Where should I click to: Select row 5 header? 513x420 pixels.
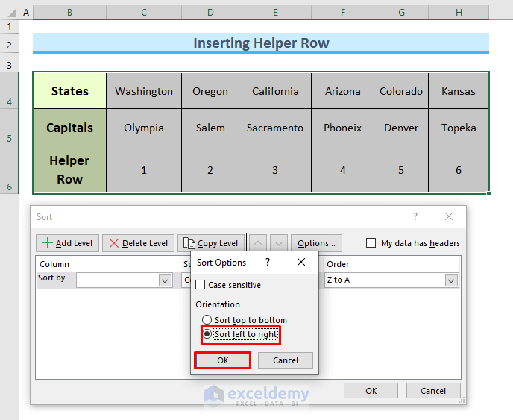point(9,127)
